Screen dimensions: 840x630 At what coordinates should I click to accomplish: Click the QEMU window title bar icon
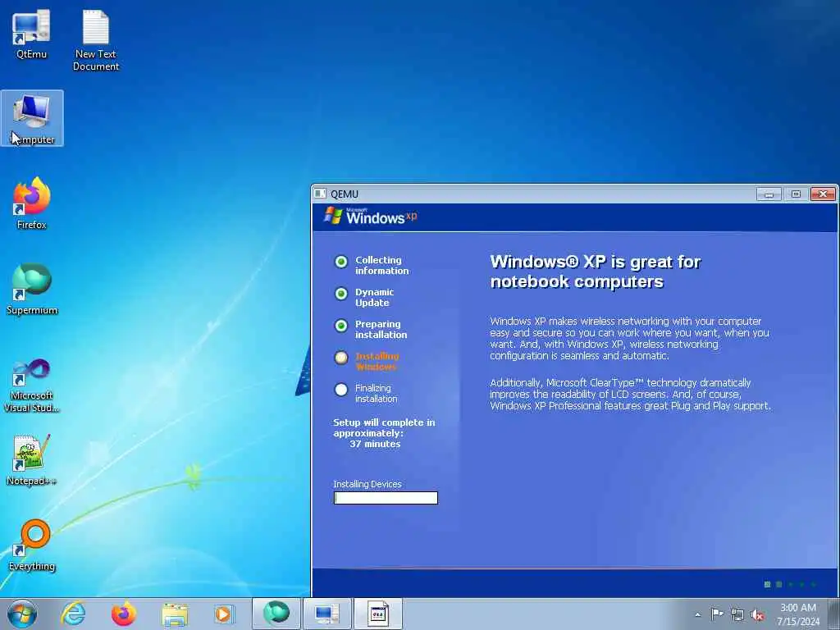pos(320,194)
